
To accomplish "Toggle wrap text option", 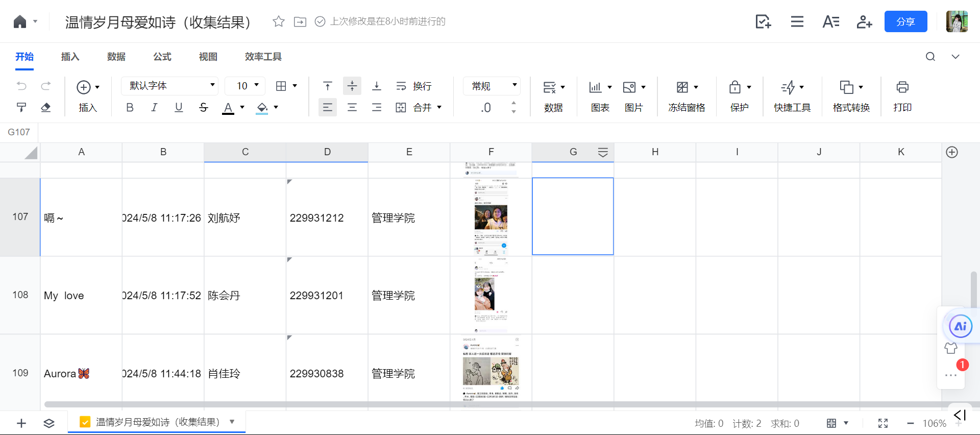I will pyautogui.click(x=414, y=86).
